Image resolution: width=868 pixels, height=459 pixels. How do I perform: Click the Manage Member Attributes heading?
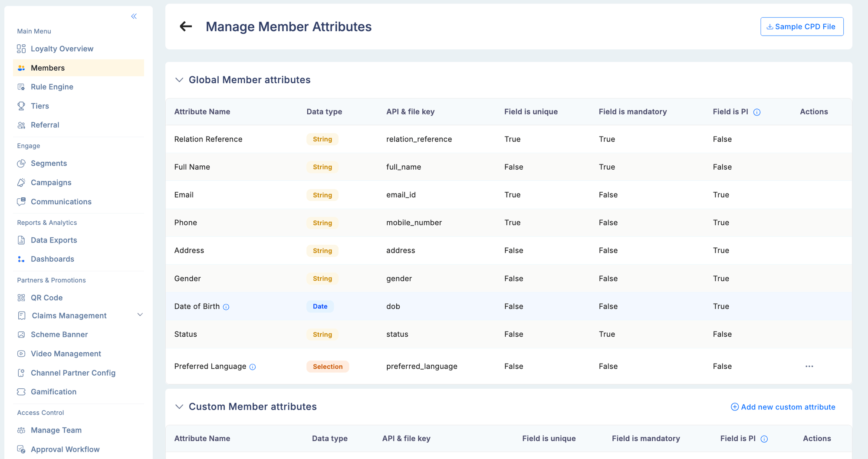tap(289, 26)
